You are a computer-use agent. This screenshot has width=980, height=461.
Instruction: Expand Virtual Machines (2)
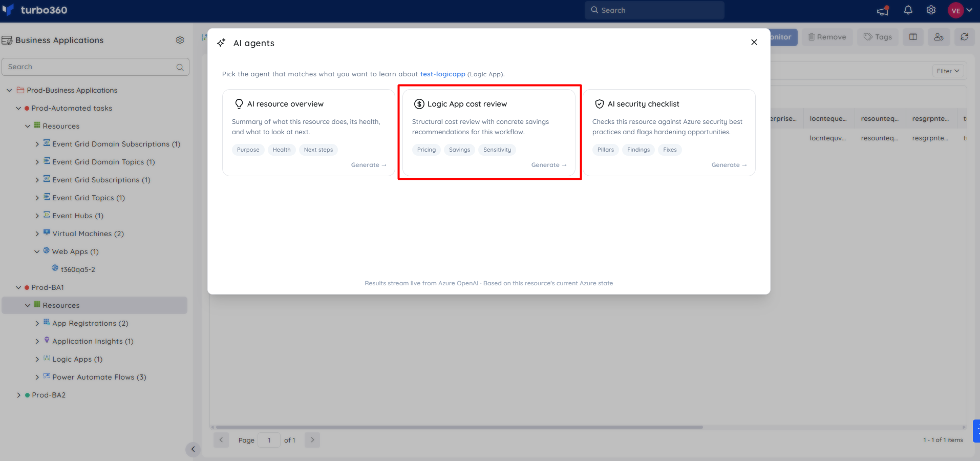tap(37, 234)
